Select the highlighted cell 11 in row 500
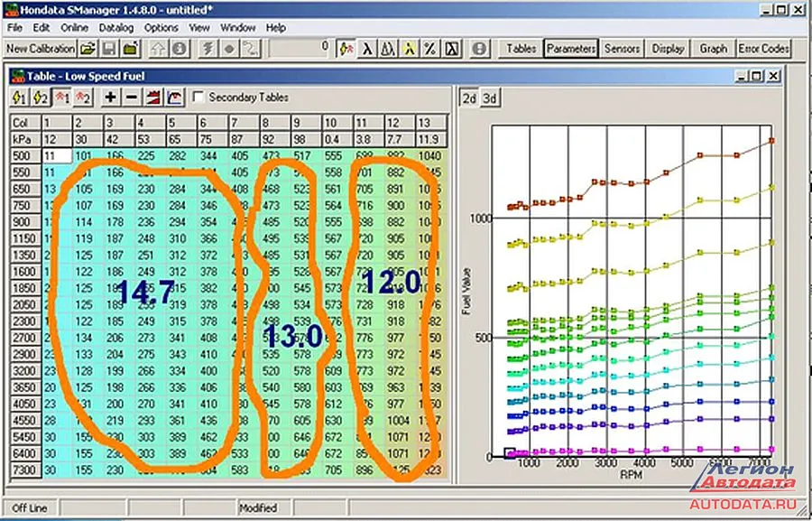The image size is (812, 521). point(57,155)
